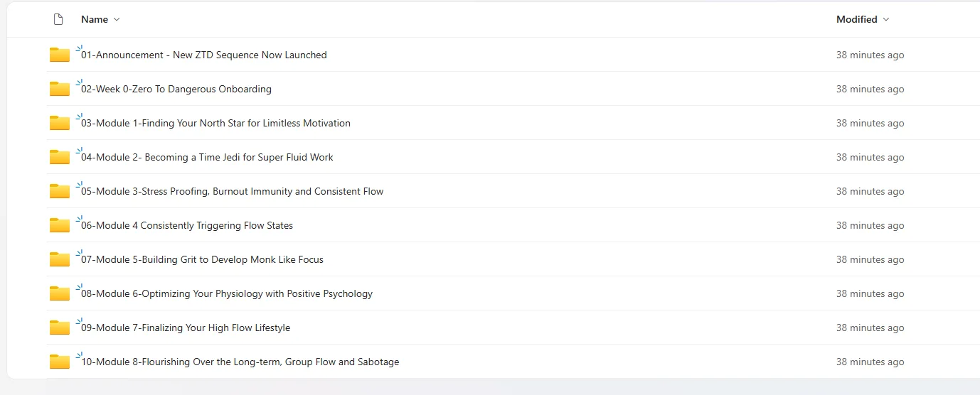Open Becoming a Time Jedi folder
Image resolution: width=980 pixels, height=395 pixels.
pos(207,157)
